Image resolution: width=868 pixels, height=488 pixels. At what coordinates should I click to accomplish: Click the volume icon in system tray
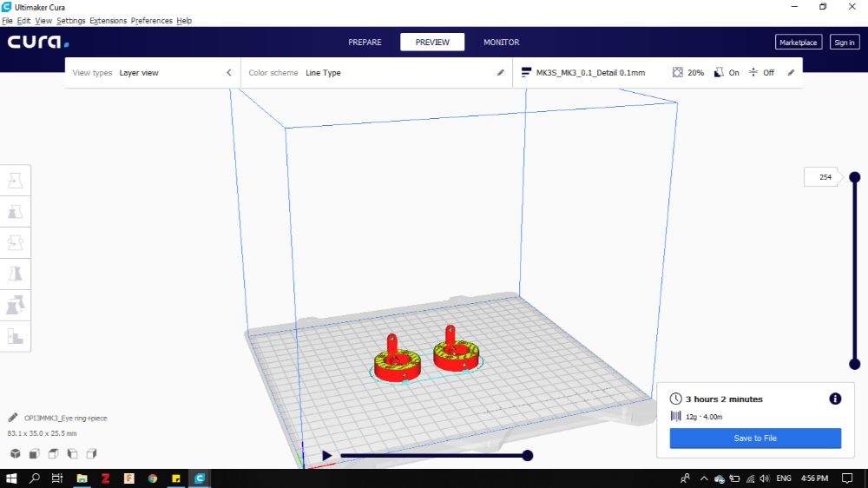tap(765, 478)
